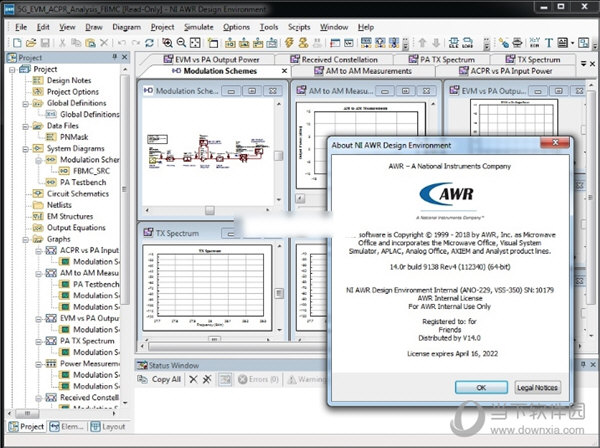Viewport: 600px width, 448px height.
Task: Click the Design Notes icon in project tree
Action: [38, 80]
